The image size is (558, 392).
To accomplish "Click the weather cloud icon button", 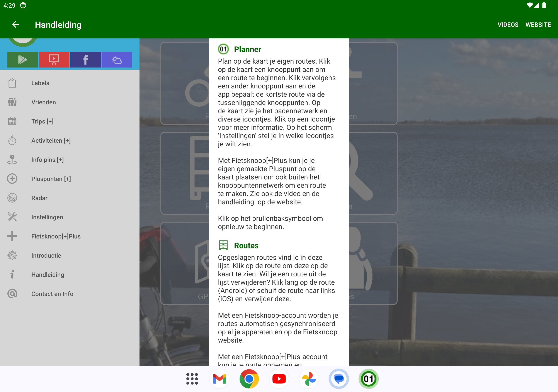I will coord(117,59).
